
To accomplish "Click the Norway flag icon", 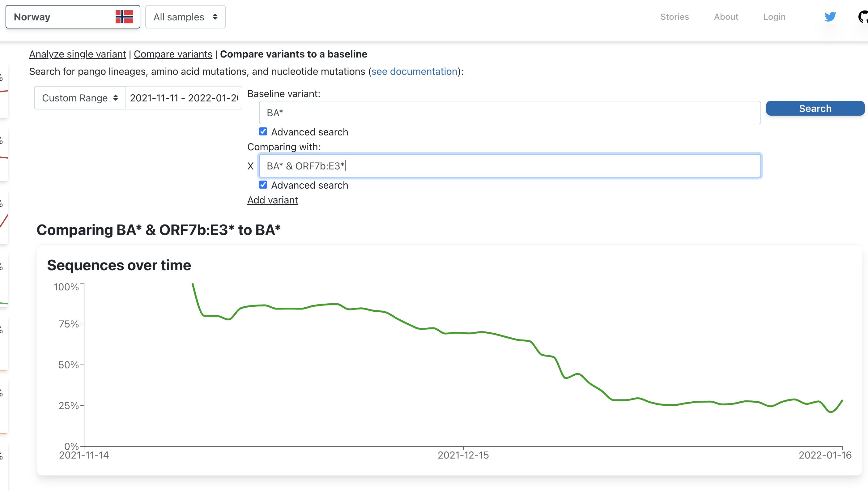I will [124, 16].
